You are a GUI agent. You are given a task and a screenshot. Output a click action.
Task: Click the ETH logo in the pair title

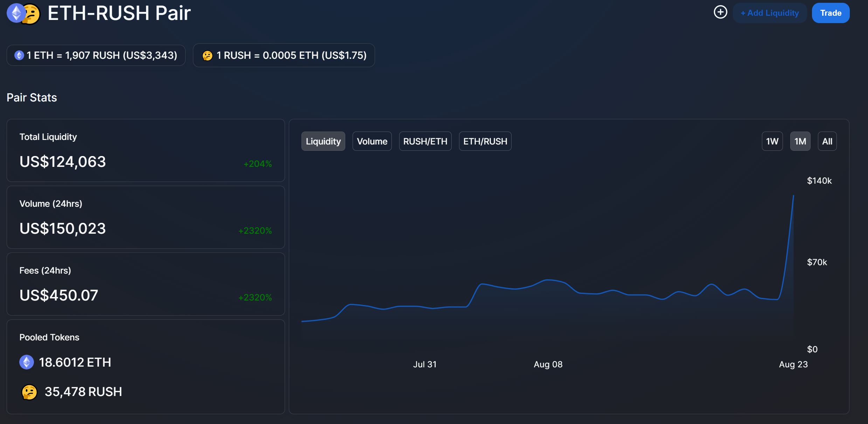pos(16,13)
